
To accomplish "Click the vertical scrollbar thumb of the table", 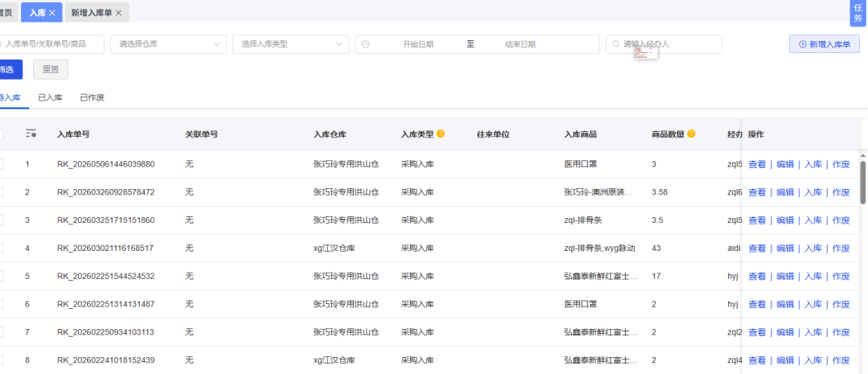I will 862,183.
